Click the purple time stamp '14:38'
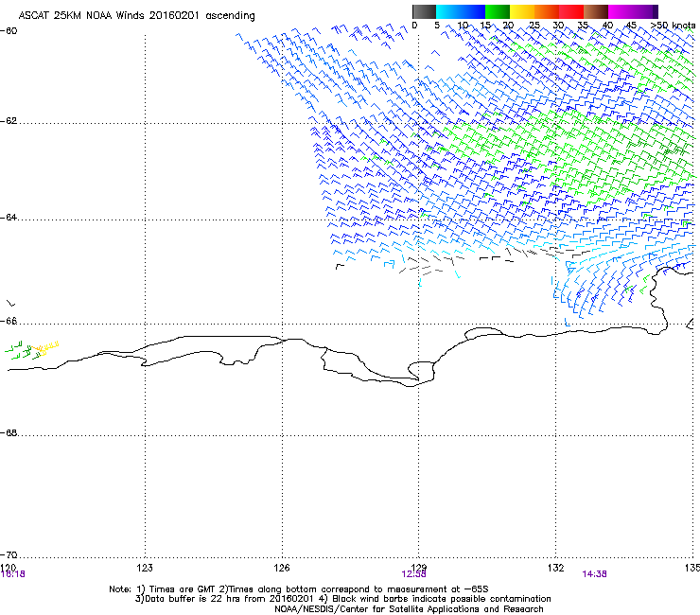Viewport: 700px width, 615px height. (594, 574)
